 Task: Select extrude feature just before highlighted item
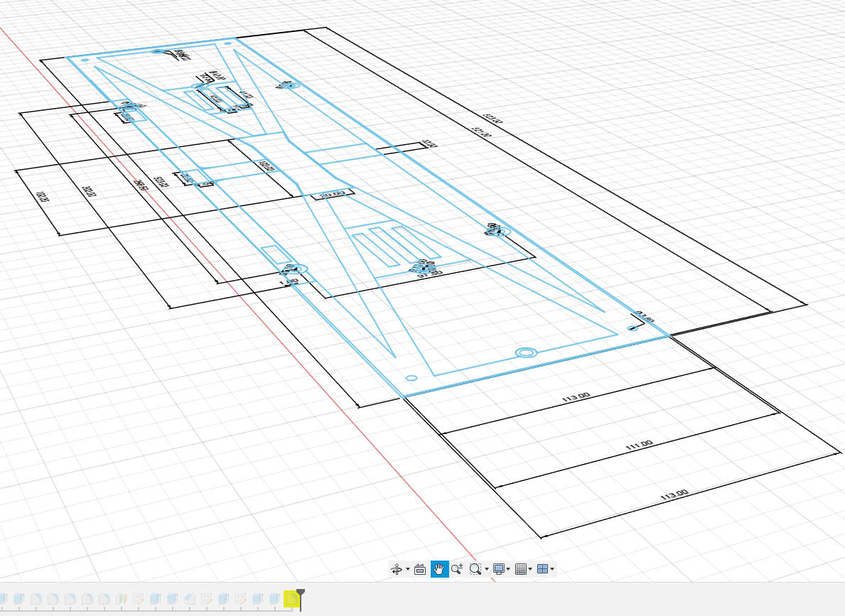point(274,599)
